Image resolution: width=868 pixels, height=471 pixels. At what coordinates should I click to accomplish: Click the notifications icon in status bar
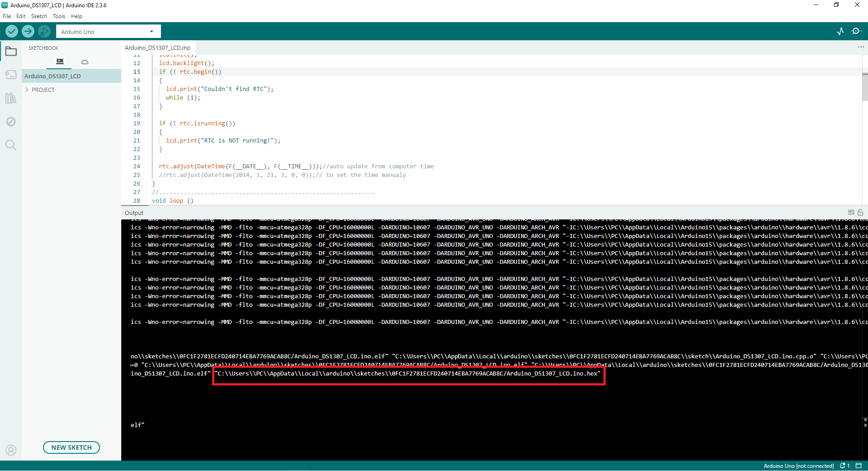[x=844, y=466]
